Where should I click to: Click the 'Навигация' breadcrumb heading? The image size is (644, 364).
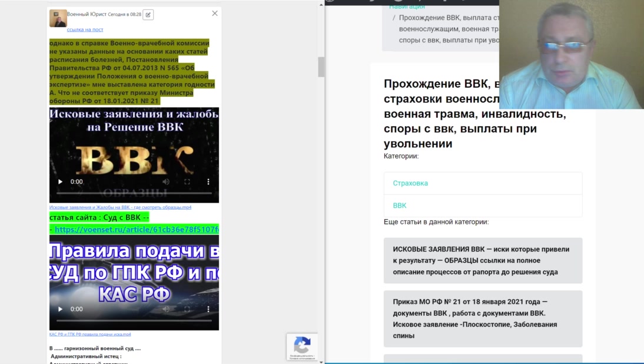point(407,6)
